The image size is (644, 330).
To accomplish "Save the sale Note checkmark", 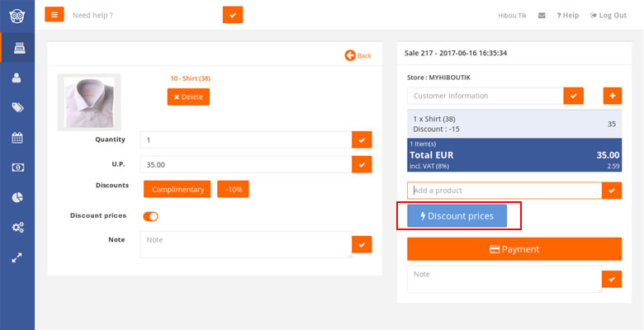I will click(612, 279).
